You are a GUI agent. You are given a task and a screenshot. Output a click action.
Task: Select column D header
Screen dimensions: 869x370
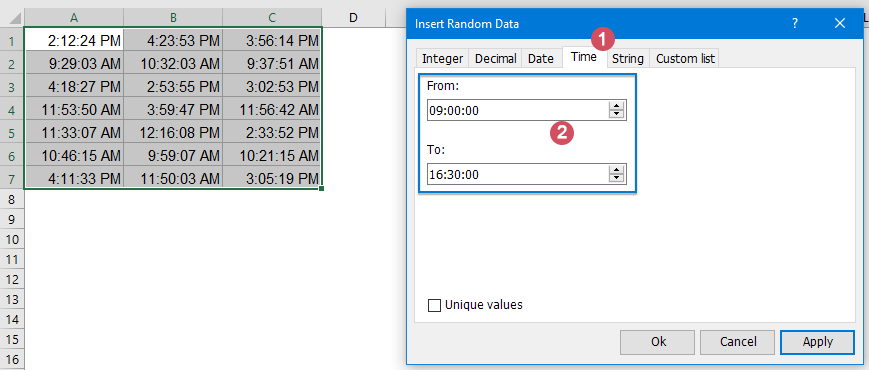click(x=353, y=18)
